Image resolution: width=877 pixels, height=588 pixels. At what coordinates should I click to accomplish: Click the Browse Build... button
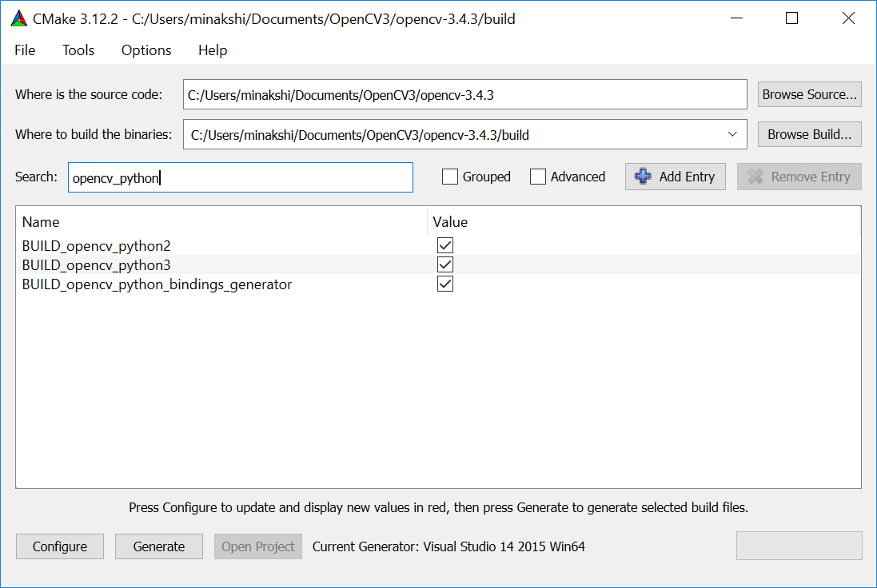point(809,134)
